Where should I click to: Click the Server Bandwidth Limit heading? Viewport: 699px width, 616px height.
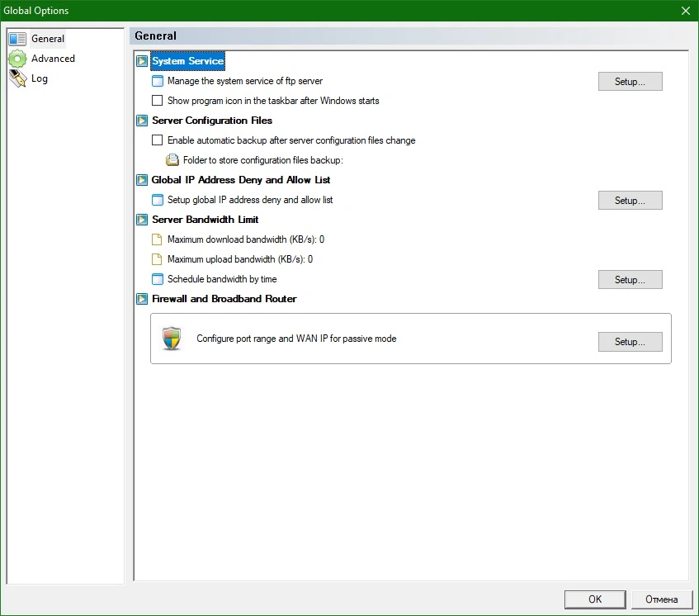[205, 220]
